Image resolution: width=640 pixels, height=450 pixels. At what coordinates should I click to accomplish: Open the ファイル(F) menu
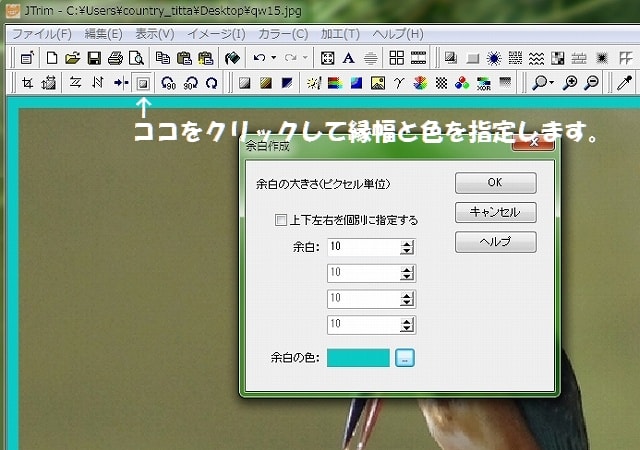coord(42,34)
